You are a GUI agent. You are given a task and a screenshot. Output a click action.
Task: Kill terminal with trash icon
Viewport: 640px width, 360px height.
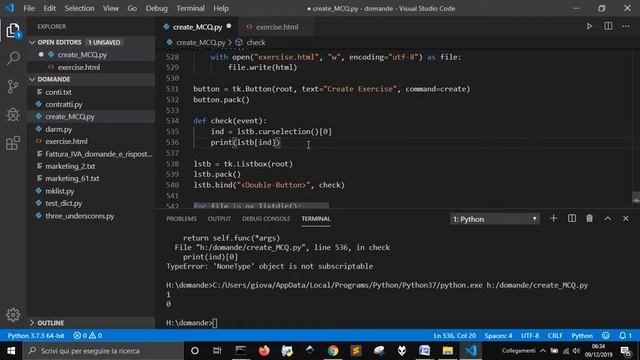[589, 219]
